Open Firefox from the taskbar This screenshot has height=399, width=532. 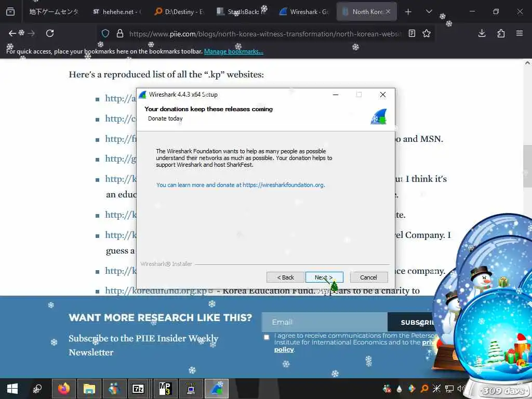coord(64,389)
